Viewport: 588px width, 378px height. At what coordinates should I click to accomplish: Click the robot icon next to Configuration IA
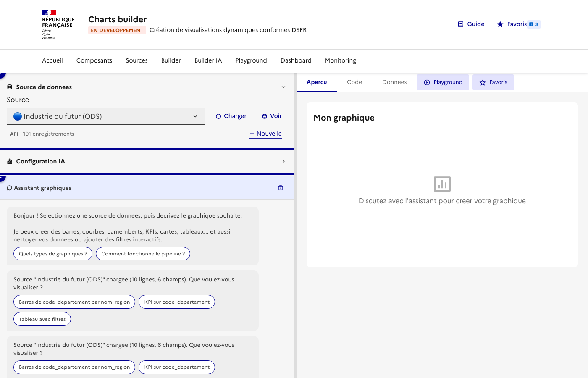pos(10,161)
